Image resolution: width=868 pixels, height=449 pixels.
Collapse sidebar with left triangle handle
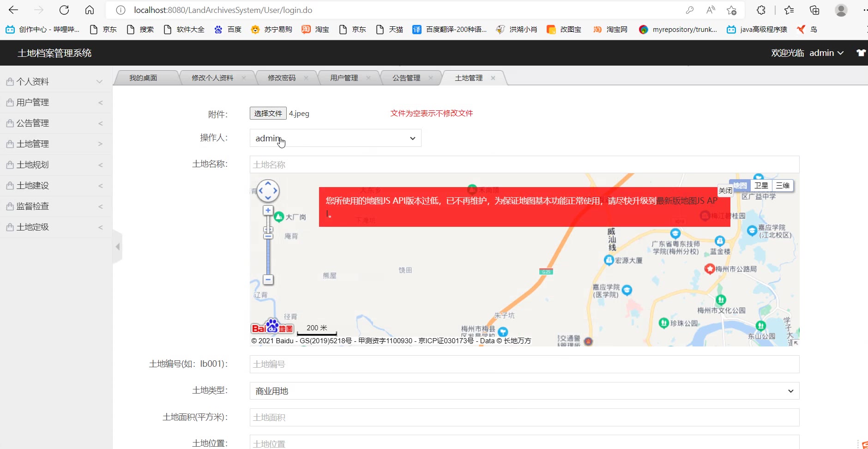coord(118,247)
